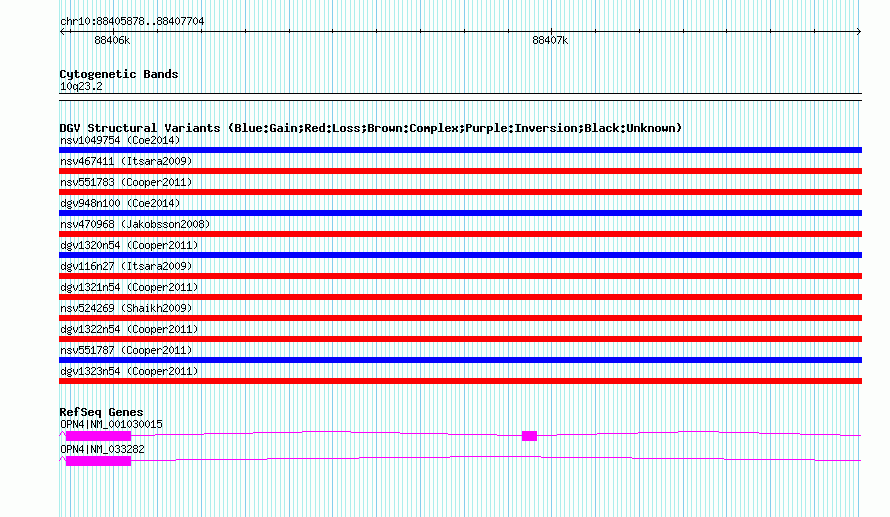Screen dimensions: 890x517
Task: Click the magenta exon of NM_033282
Action: (98, 461)
